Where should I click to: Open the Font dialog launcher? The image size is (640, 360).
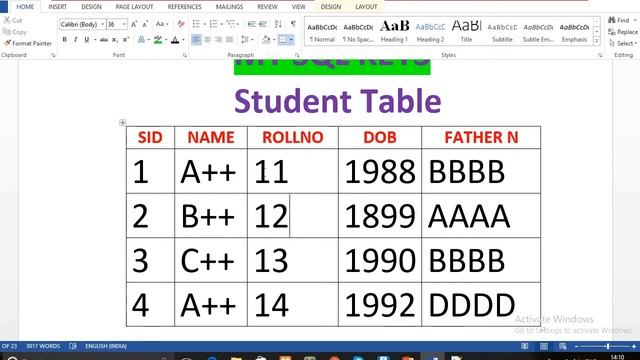[184, 55]
